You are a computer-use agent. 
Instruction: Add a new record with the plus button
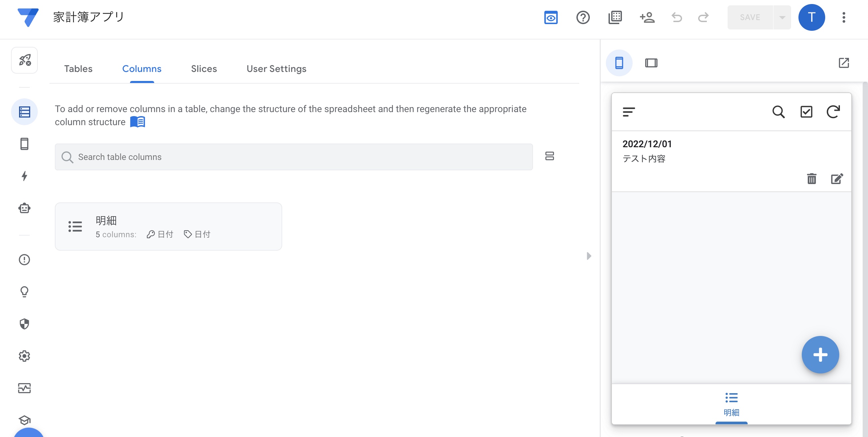pos(821,354)
